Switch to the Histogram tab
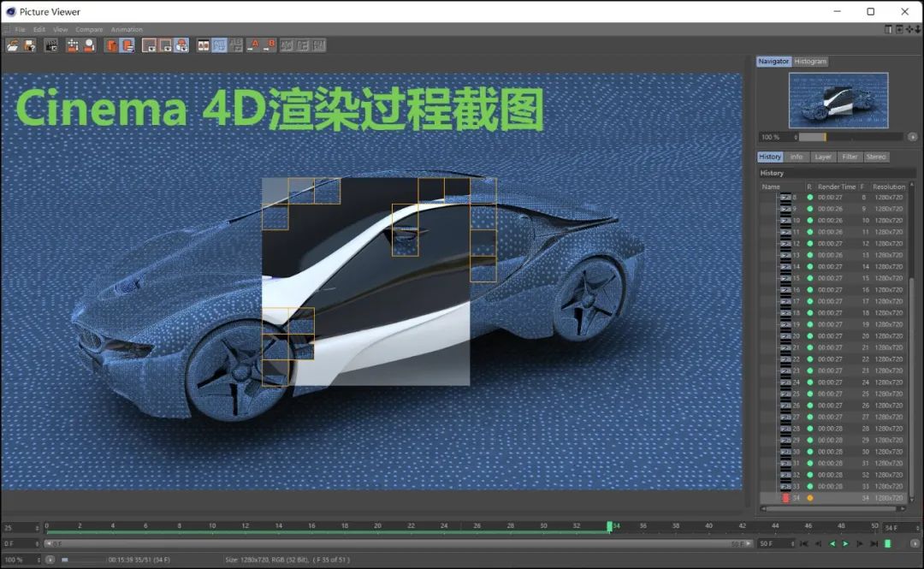The image size is (924, 569). pyautogui.click(x=810, y=62)
